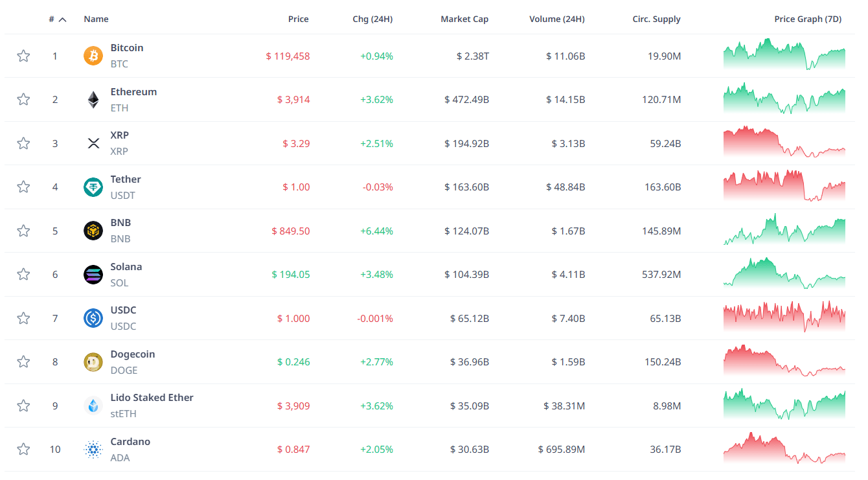868x480 pixels.
Task: Click the USDC logo icon
Action: (x=93, y=318)
